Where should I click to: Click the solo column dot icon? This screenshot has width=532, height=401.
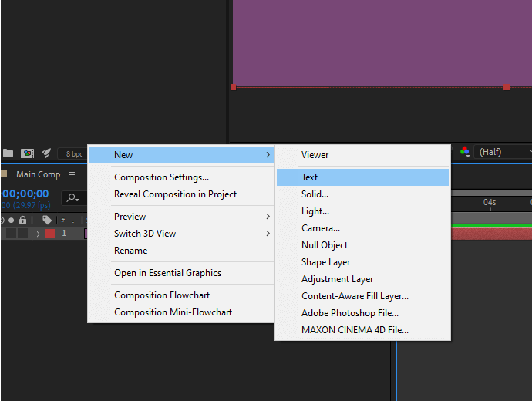[12, 221]
